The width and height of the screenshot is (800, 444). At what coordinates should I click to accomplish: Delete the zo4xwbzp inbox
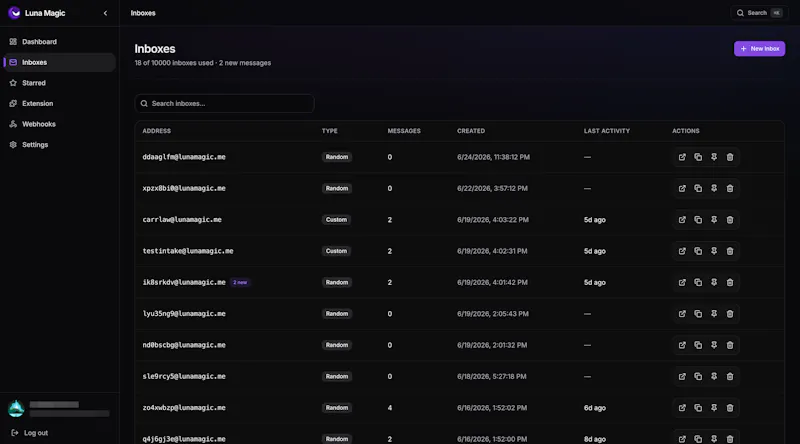click(x=730, y=408)
